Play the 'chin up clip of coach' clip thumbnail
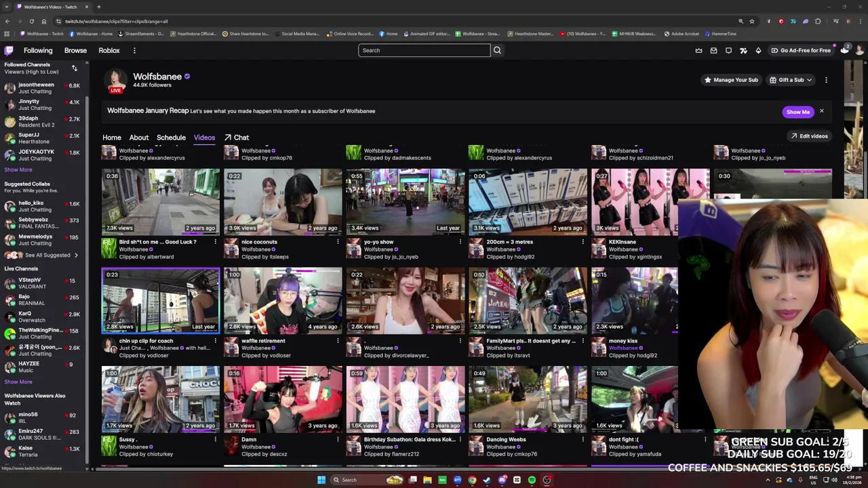Viewport: 868px width, 488px height. (x=161, y=300)
